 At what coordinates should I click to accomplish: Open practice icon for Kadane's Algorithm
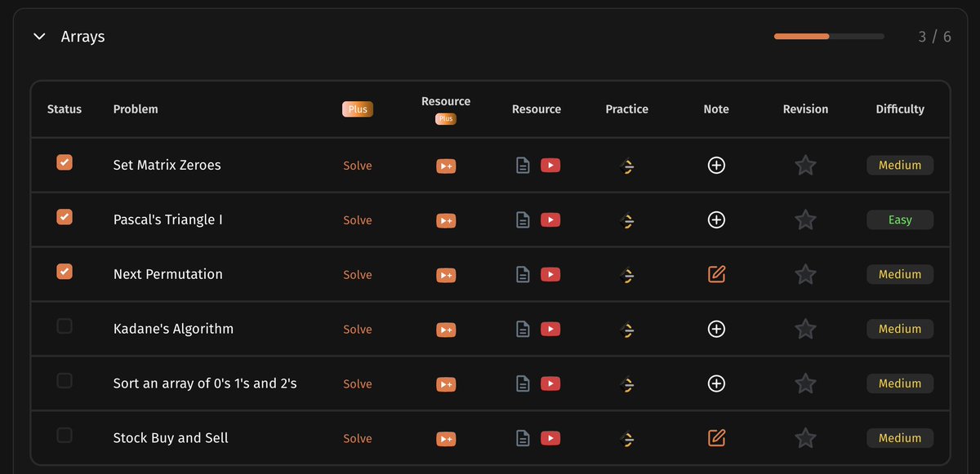[x=627, y=330]
